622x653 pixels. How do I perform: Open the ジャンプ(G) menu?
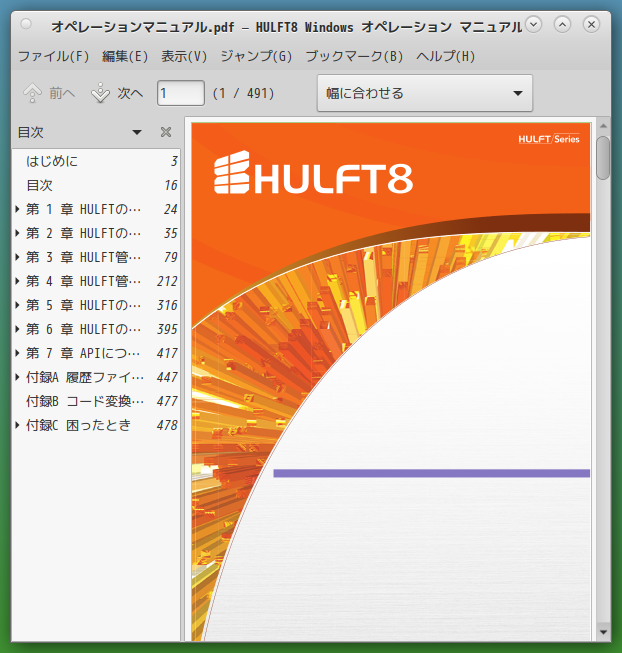[256, 56]
